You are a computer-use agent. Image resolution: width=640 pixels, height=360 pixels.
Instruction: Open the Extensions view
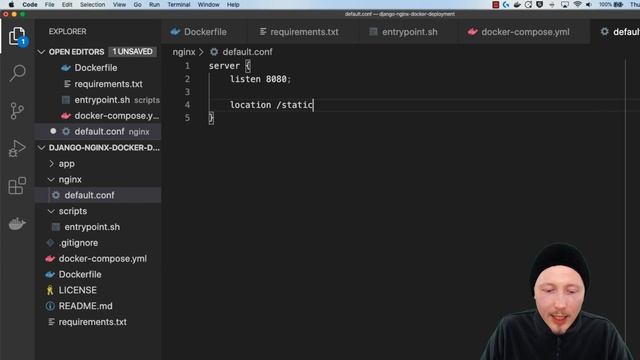coord(17,186)
